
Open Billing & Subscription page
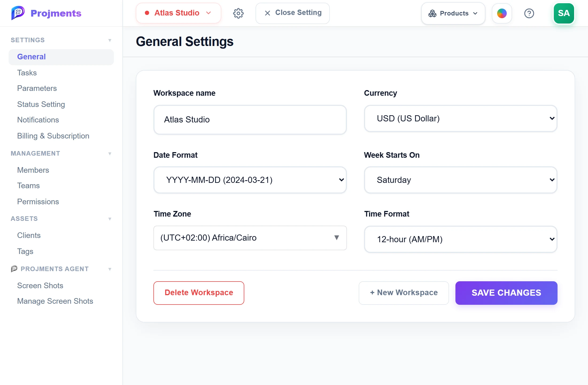pyautogui.click(x=53, y=136)
